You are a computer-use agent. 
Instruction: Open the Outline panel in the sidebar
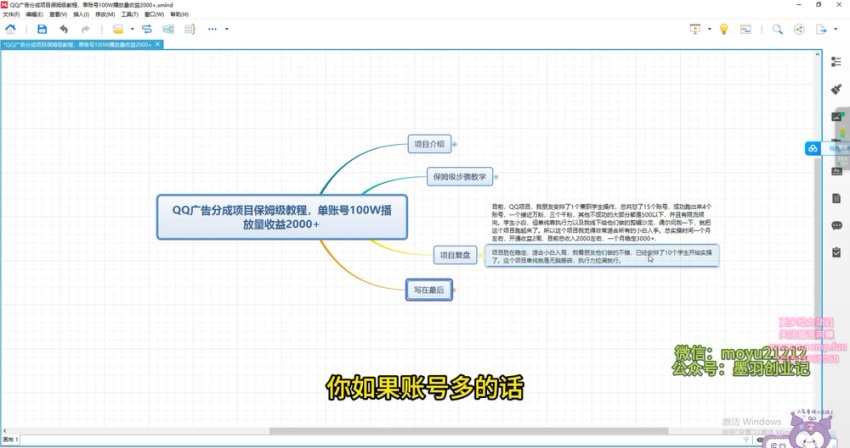837,62
